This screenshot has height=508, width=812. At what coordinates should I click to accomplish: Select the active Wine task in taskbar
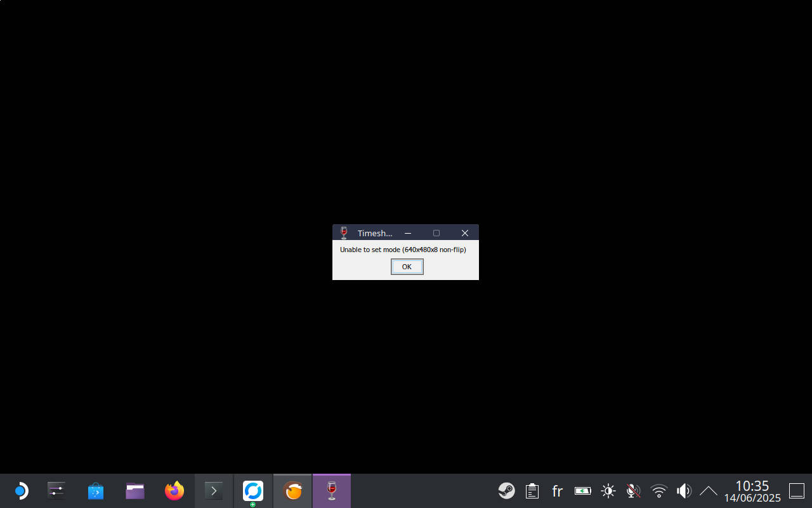pos(332,491)
